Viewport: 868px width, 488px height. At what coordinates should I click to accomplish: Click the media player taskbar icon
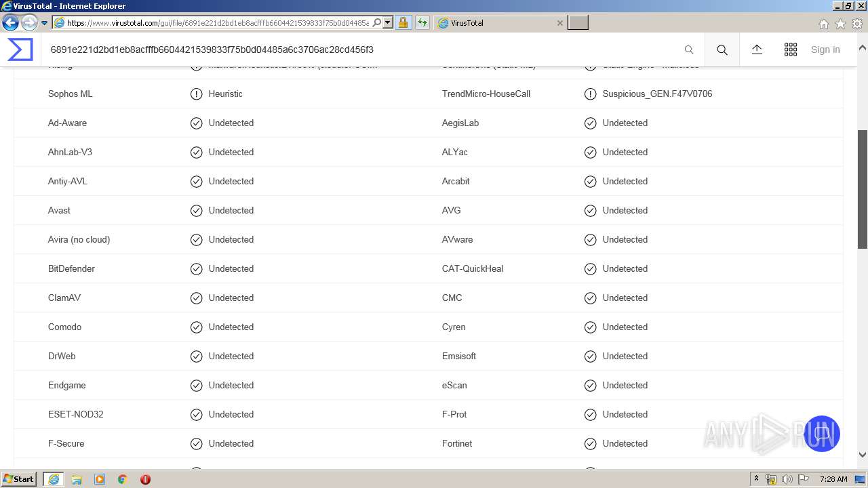100,479
